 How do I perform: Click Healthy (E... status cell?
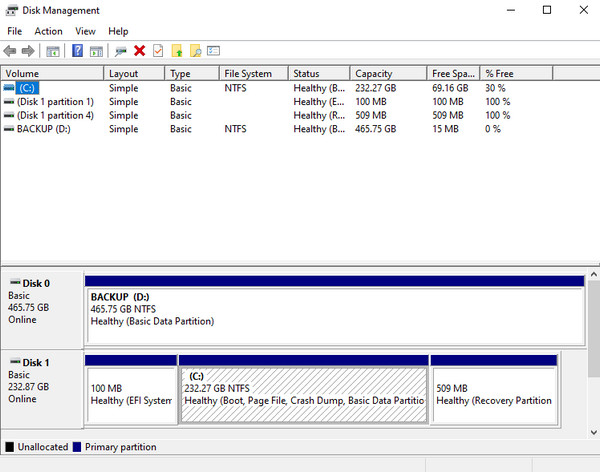[x=319, y=102]
